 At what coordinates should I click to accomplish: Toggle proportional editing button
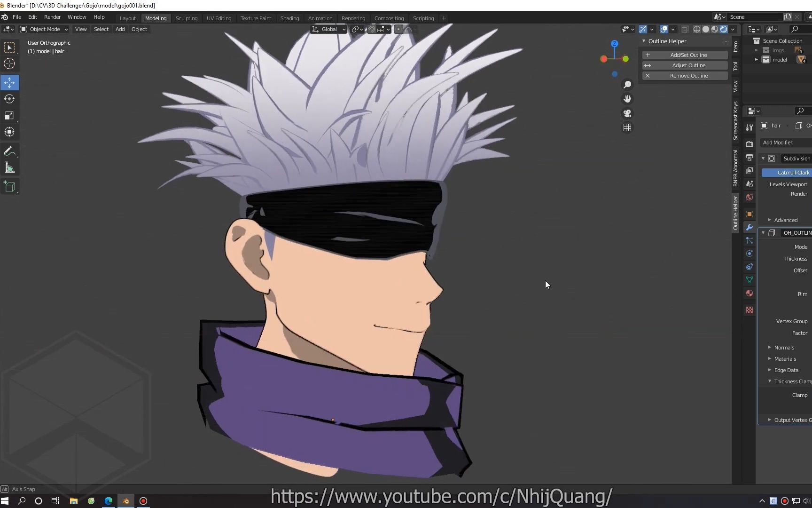(398, 29)
